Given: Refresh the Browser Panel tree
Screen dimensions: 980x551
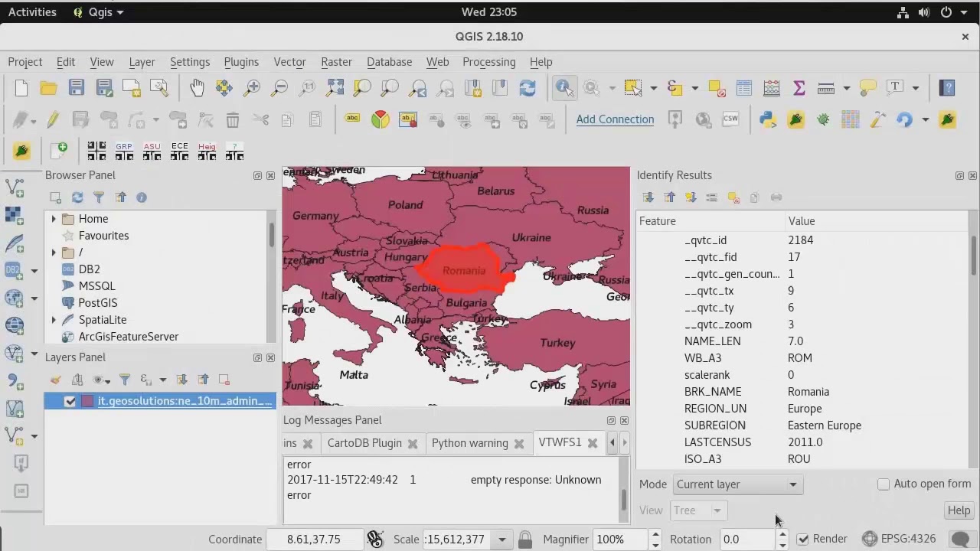Looking at the screenshot, I should click(x=77, y=197).
